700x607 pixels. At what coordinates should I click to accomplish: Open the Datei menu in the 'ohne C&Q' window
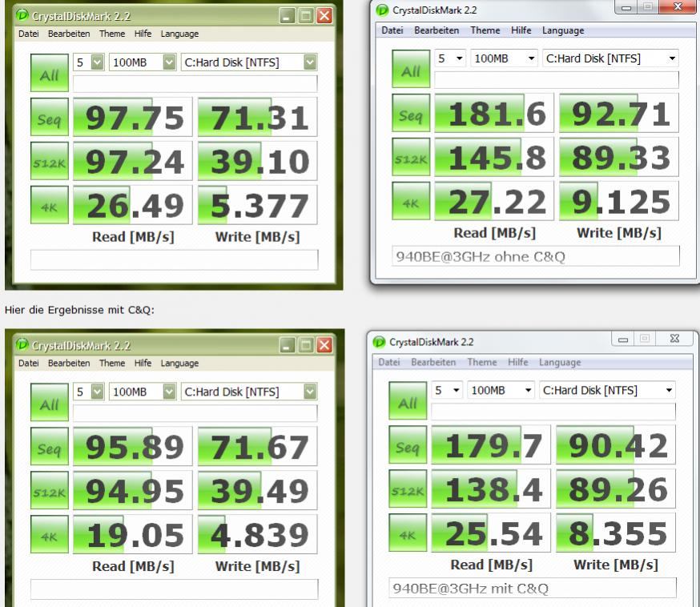click(x=392, y=30)
